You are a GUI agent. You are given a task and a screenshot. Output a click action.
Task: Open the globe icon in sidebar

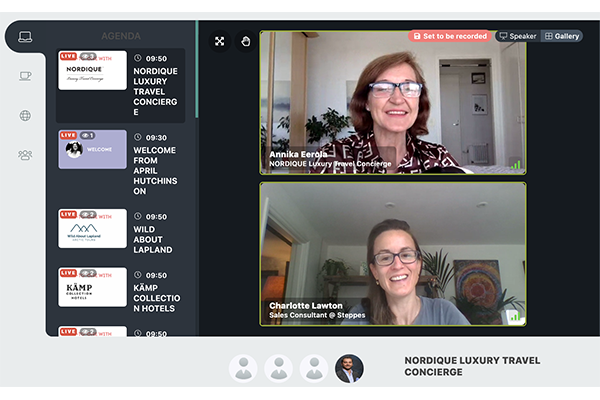25,115
